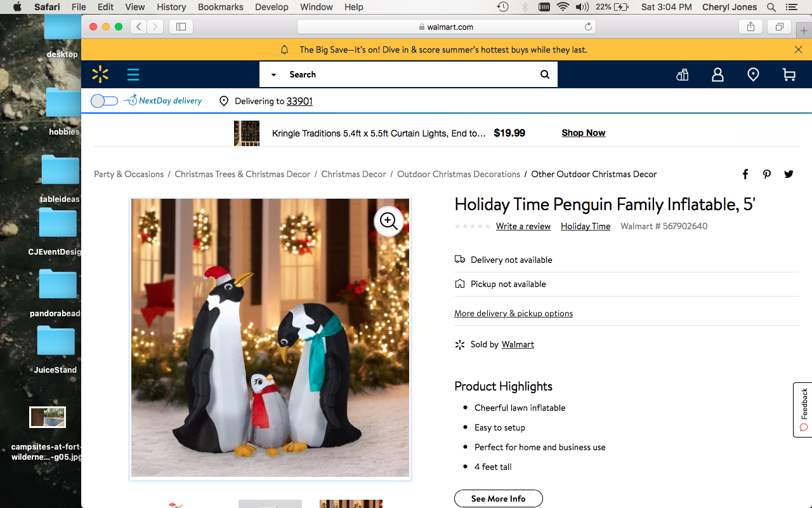Open the Bookmarks menu
The image size is (812, 508).
pyautogui.click(x=220, y=7)
